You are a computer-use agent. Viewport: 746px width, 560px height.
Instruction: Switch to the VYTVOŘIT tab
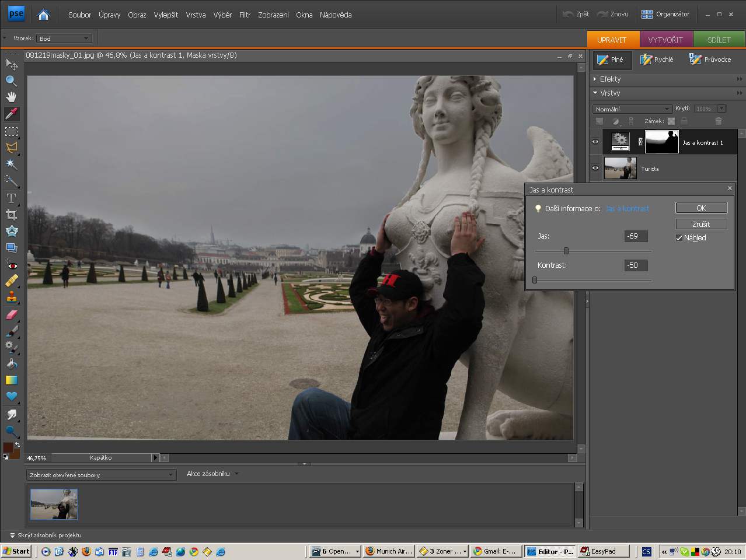[x=665, y=40]
